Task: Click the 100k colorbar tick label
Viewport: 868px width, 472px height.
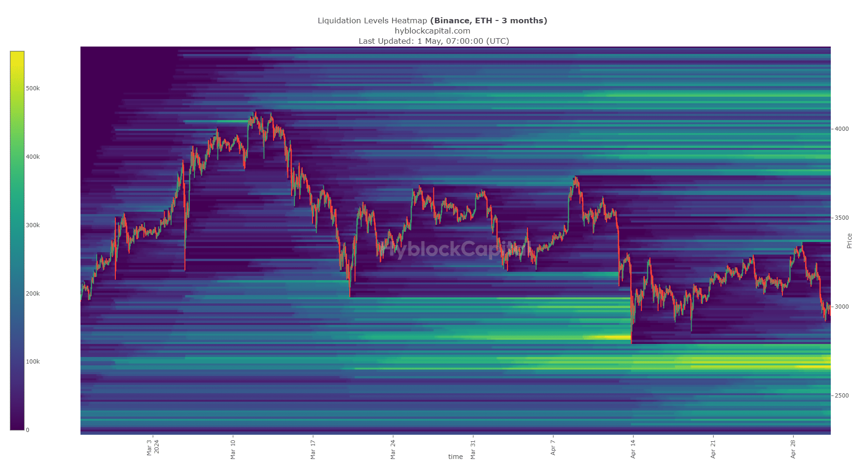Action: tap(33, 362)
